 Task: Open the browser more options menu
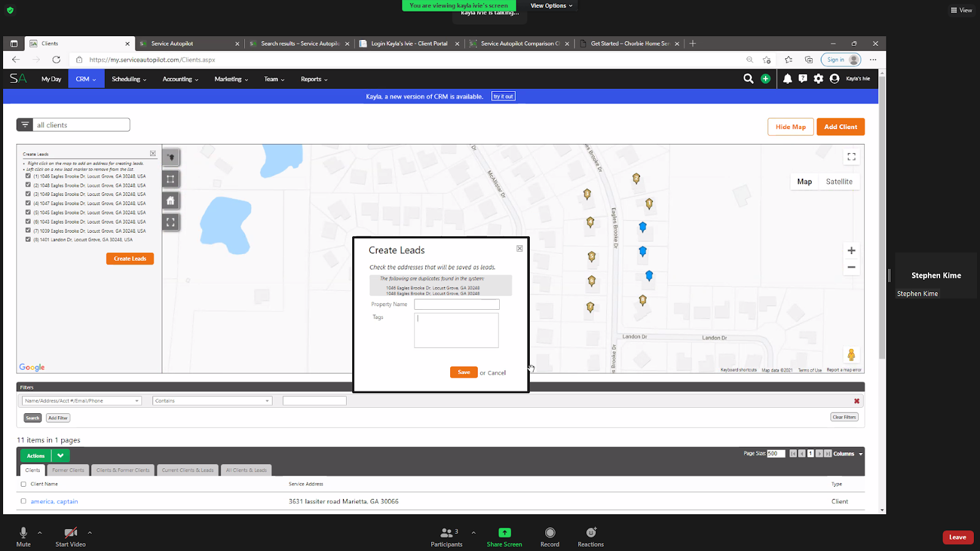click(x=873, y=59)
